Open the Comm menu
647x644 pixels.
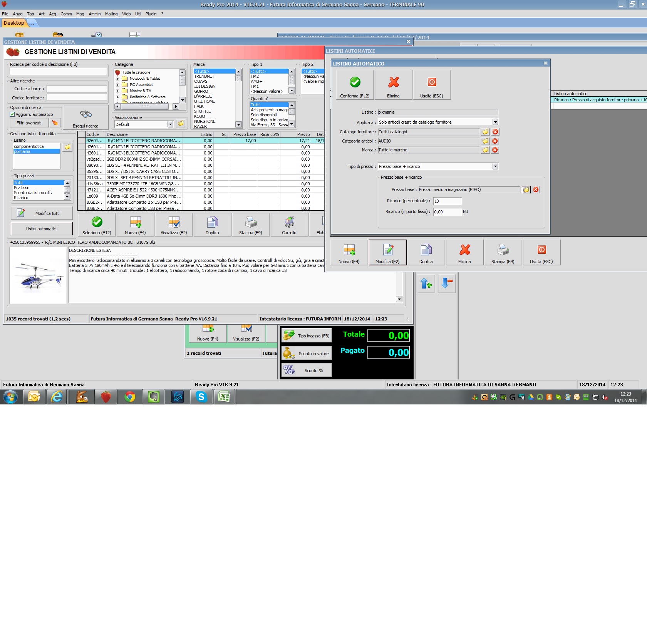point(66,14)
